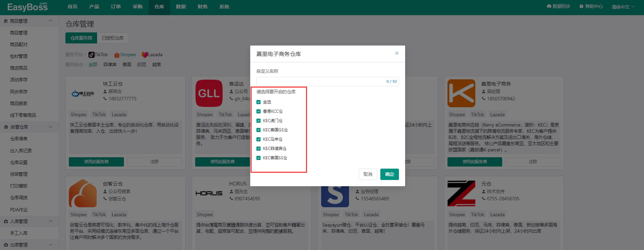Open 包材管理 in the sidebar

tap(19, 56)
